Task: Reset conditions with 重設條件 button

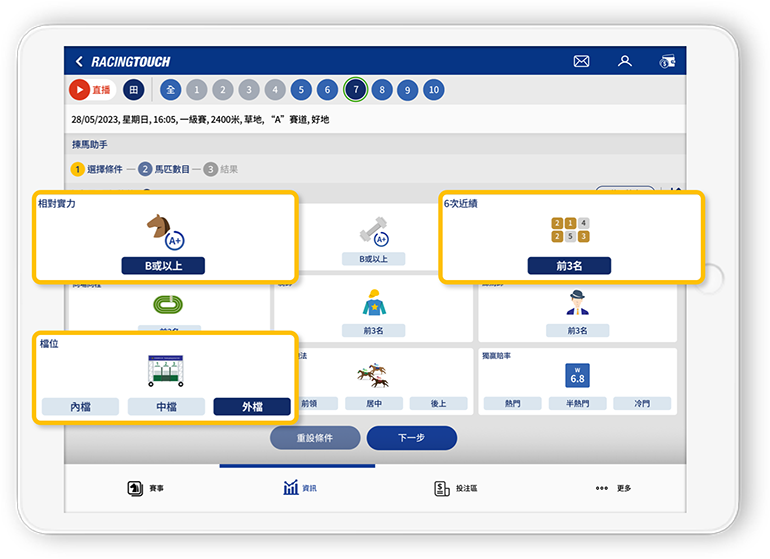Action: click(x=315, y=438)
